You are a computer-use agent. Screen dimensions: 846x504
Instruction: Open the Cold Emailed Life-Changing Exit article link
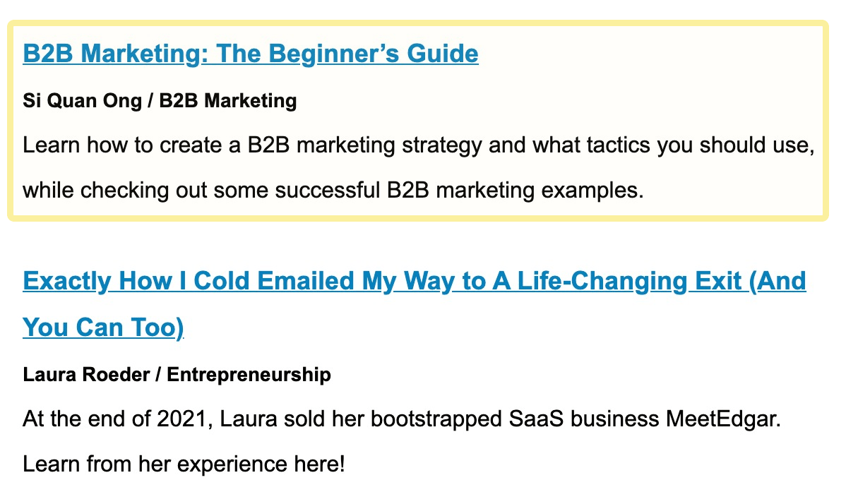pos(415,281)
